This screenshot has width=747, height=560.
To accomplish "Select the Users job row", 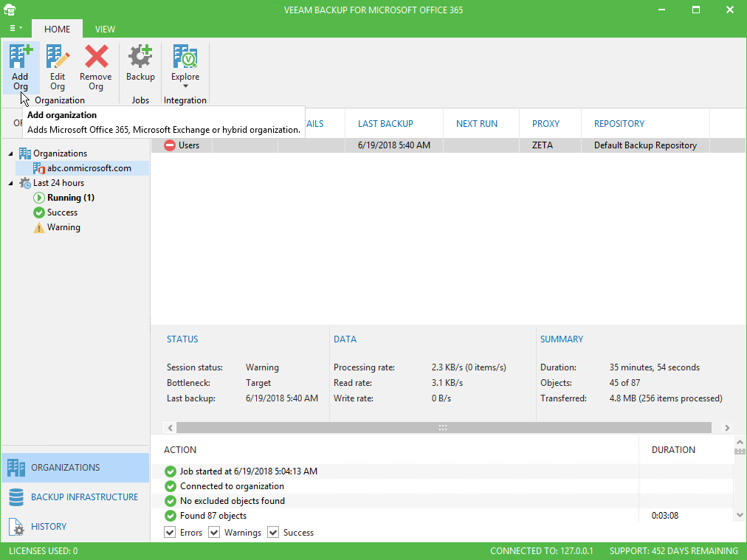I will pyautogui.click(x=448, y=145).
